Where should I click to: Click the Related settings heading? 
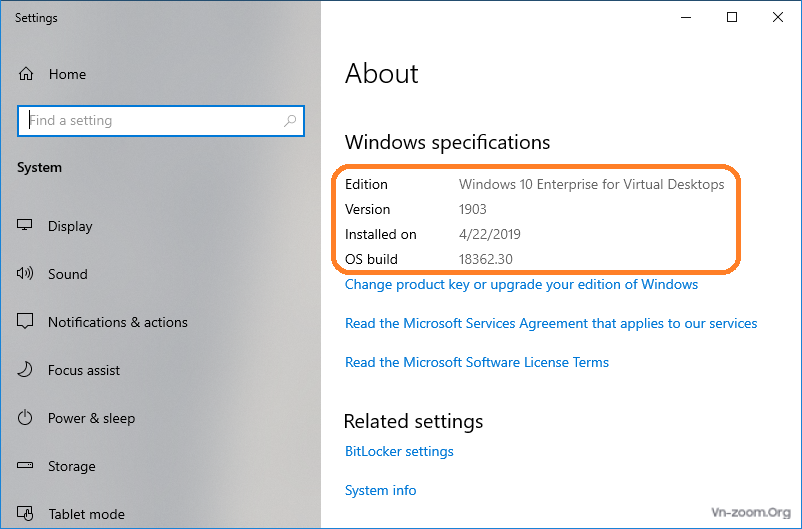click(413, 422)
